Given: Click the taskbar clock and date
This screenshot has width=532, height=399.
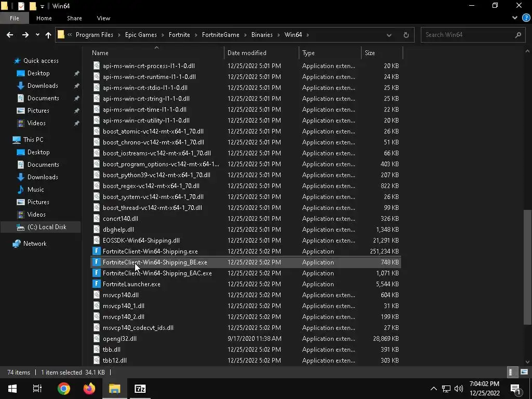Looking at the screenshot, I should pyautogui.click(x=485, y=389).
